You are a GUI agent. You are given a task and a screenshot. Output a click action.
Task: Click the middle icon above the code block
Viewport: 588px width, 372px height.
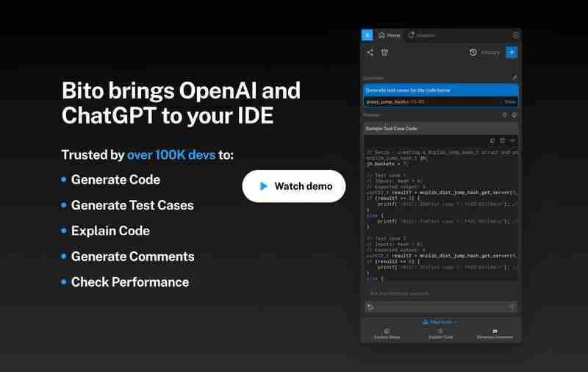pos(502,140)
